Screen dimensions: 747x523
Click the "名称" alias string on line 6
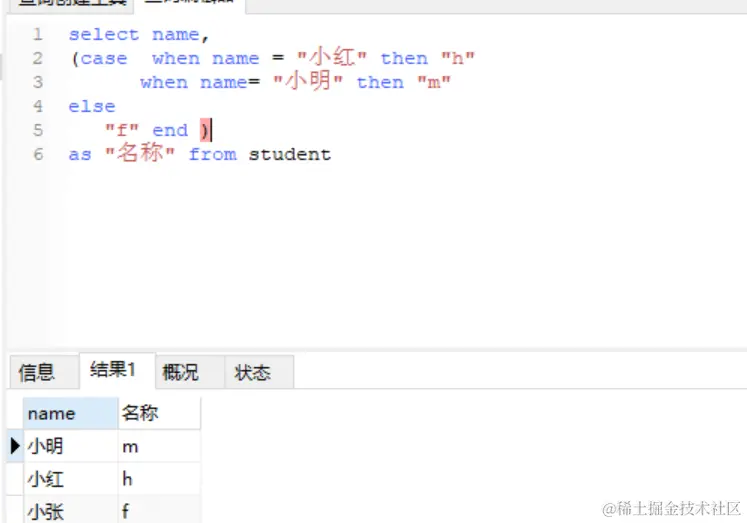click(x=140, y=153)
